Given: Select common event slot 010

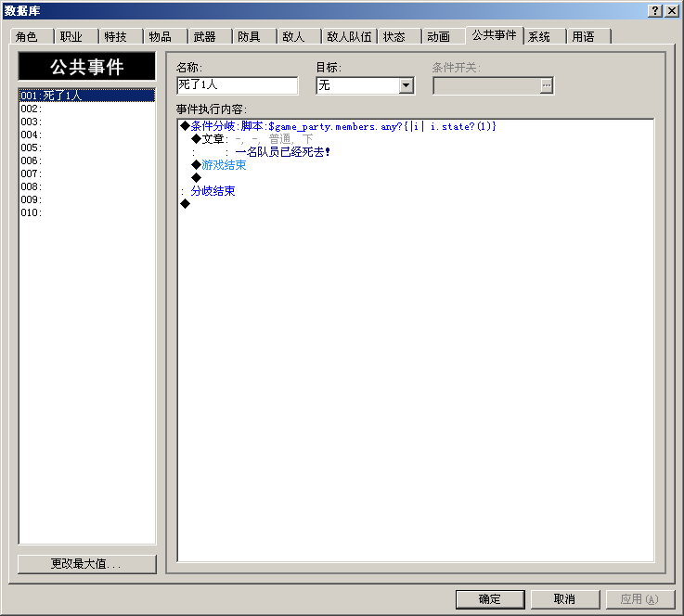Looking at the screenshot, I should 87,212.
